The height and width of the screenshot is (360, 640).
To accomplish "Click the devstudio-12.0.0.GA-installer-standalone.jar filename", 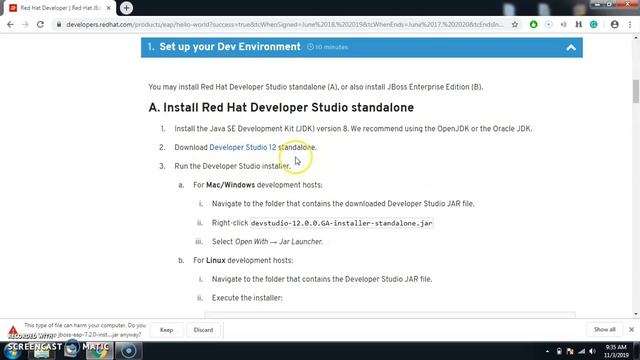I will 341,223.
